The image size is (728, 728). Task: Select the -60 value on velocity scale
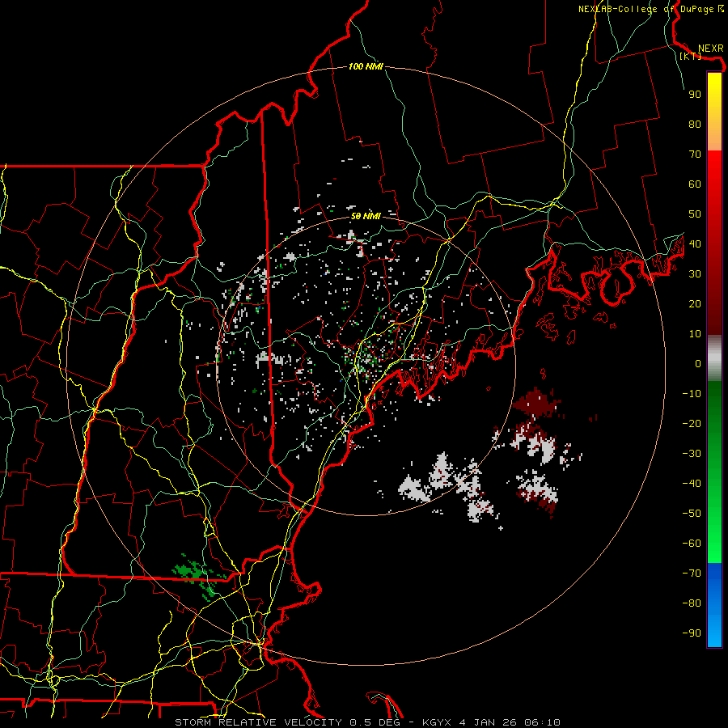click(692, 544)
